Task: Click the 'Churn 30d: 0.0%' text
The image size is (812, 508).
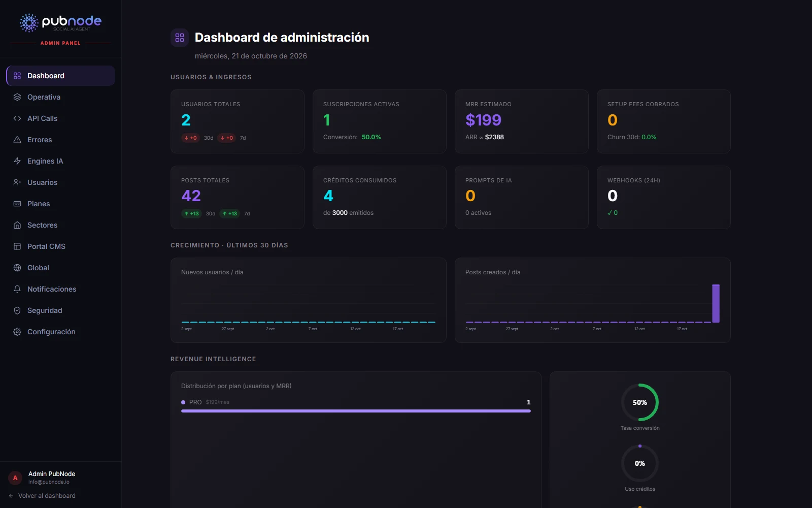Action: tap(632, 137)
